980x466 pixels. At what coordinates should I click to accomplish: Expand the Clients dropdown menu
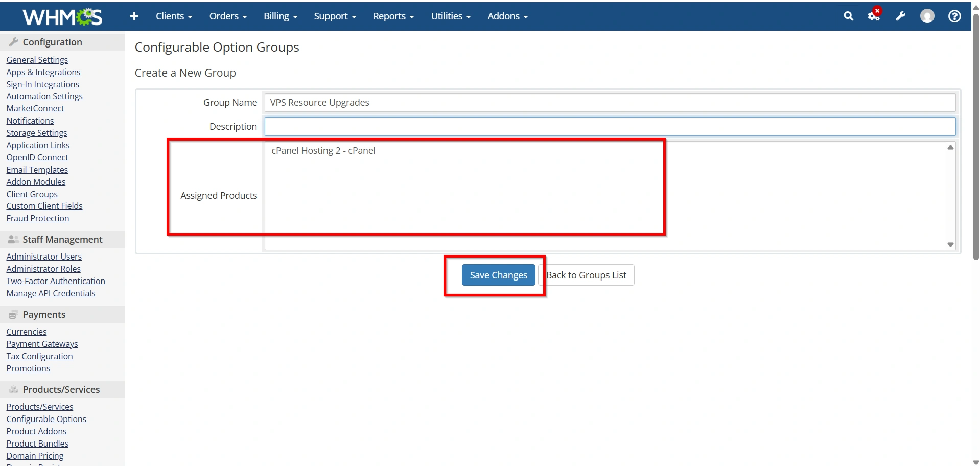[174, 16]
